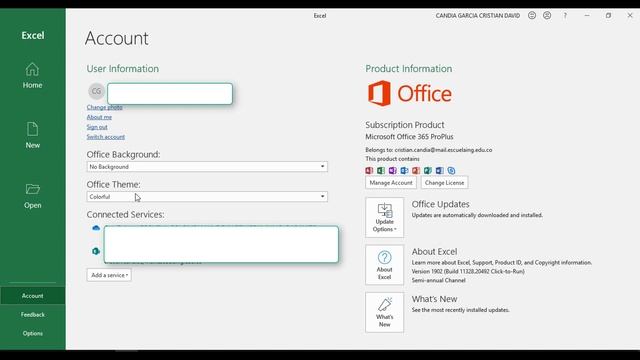Click the OneNote icon in product list

click(393, 171)
